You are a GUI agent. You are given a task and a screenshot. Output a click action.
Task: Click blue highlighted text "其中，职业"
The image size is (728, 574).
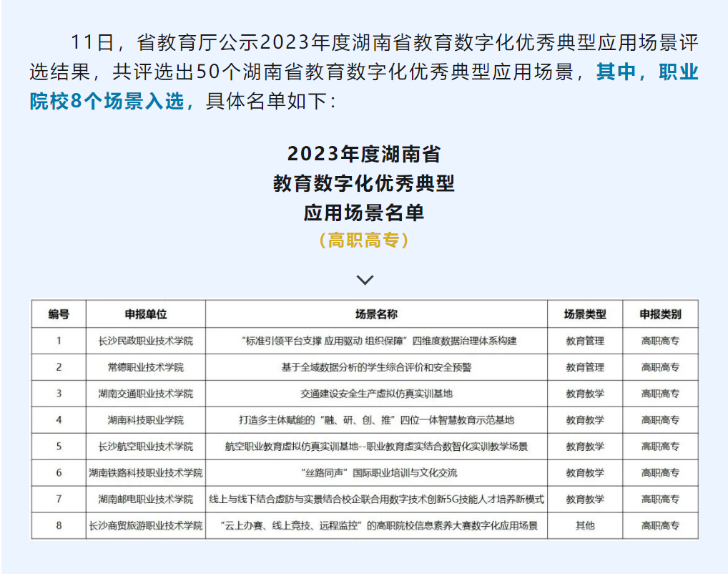coord(647,72)
